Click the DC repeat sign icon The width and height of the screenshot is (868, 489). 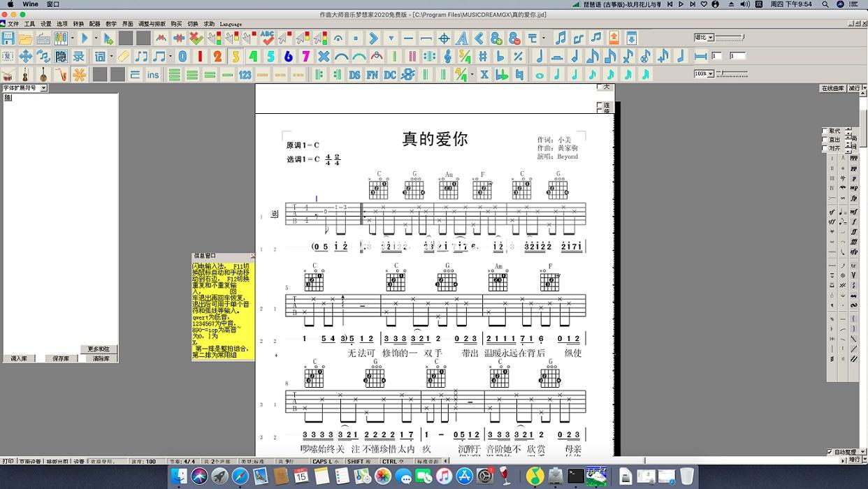(390, 74)
